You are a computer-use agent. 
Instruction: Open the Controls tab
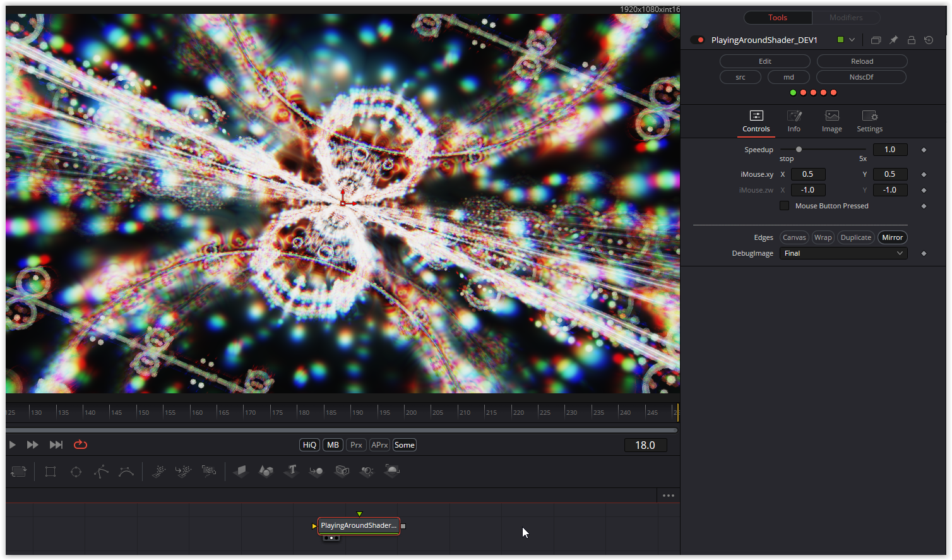(756, 122)
